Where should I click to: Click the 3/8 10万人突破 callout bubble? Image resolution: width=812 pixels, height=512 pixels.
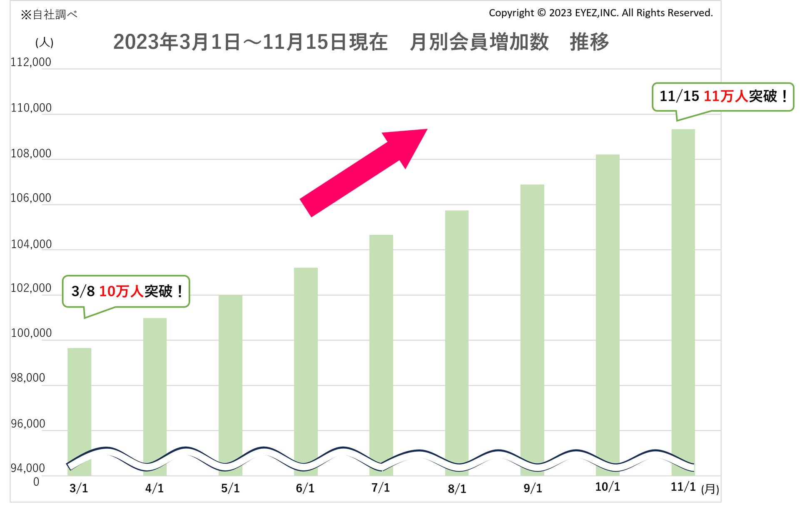126,291
